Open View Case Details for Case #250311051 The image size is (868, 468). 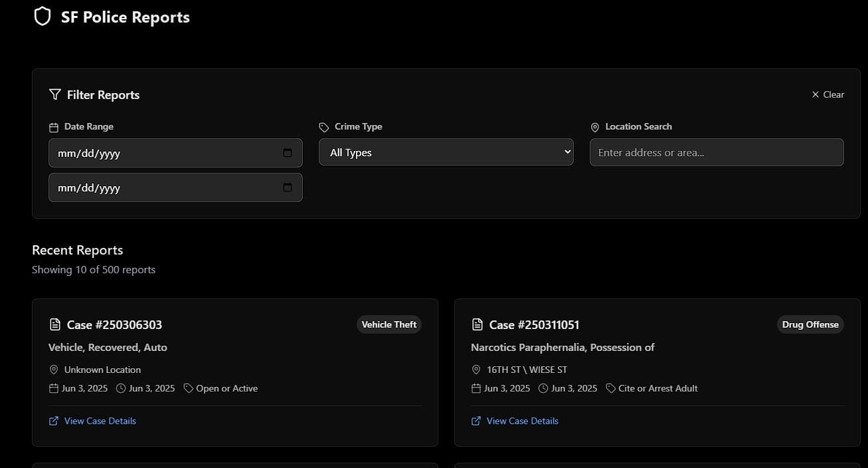[x=522, y=420]
